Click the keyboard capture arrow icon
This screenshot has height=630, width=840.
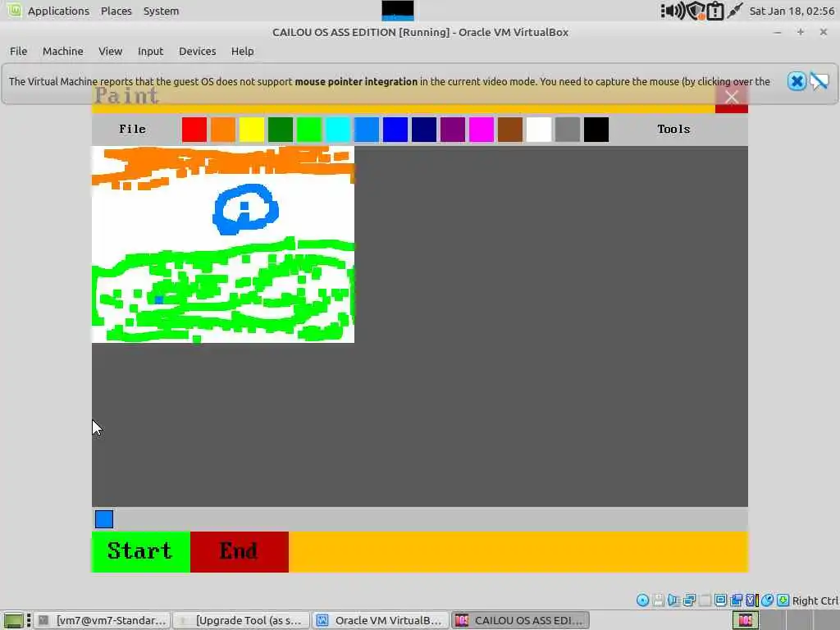coord(783,600)
